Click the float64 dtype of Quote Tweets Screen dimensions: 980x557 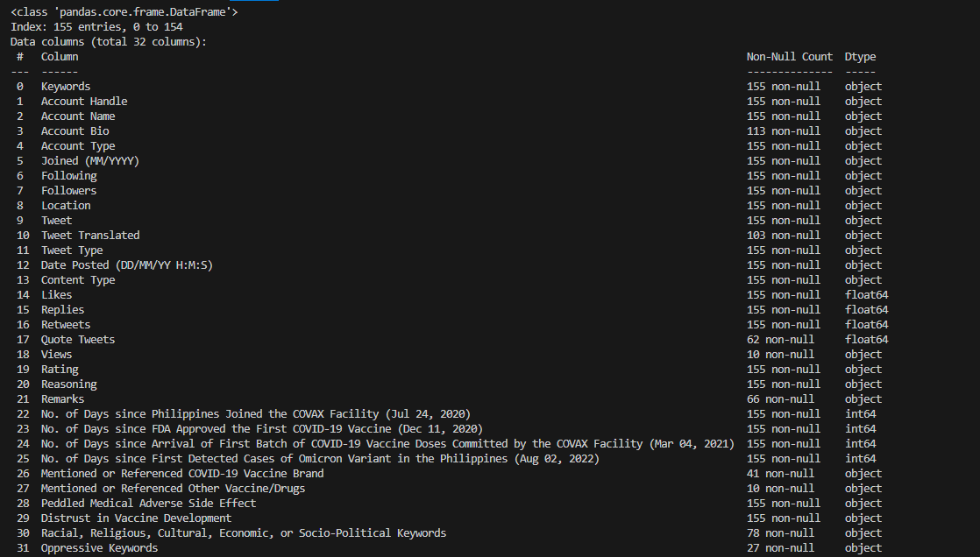[x=866, y=340]
